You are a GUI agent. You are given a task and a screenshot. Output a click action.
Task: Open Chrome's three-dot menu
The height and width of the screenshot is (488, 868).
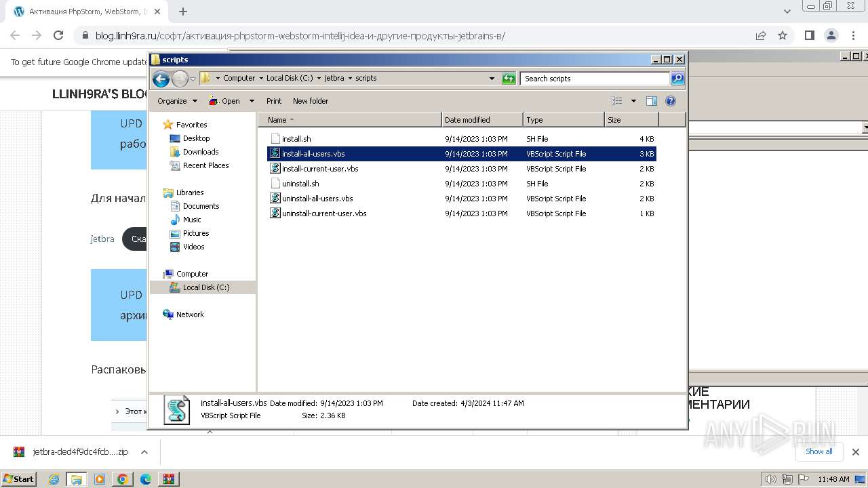point(852,36)
